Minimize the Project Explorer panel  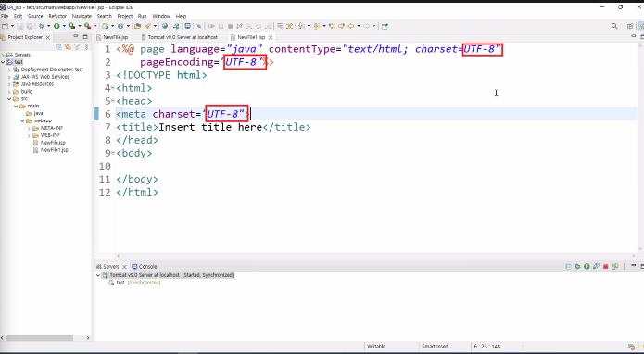click(76, 36)
